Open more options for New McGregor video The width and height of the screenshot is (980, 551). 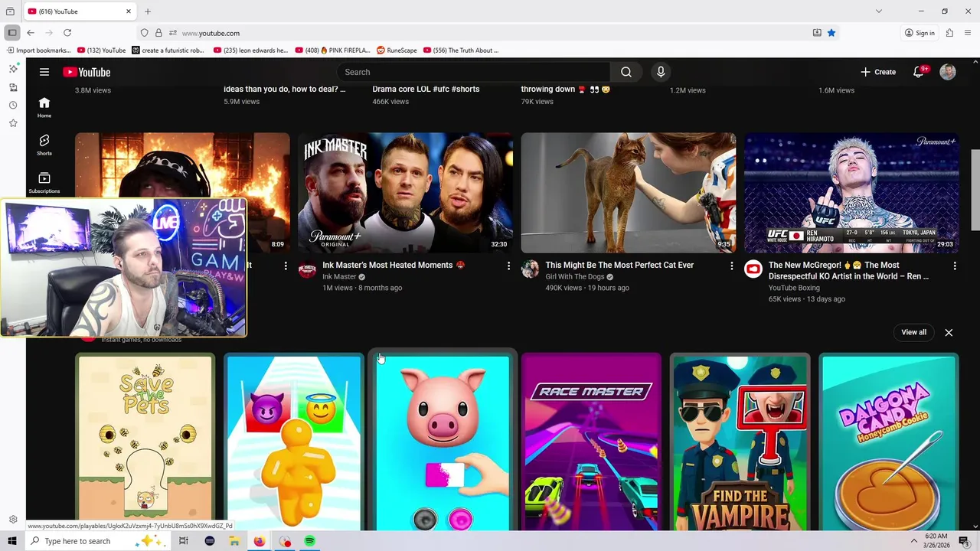coord(955,266)
